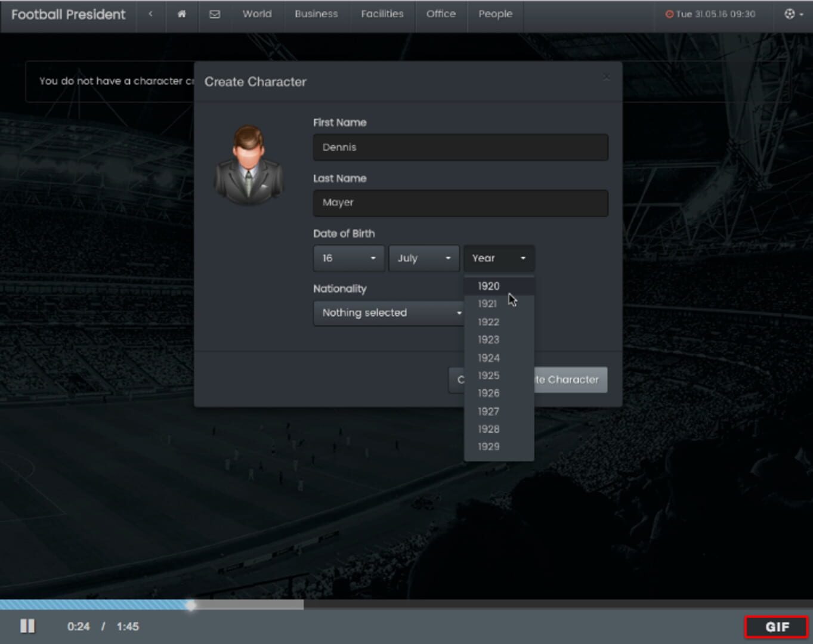
Task: Open the month dropdown showing July
Action: [424, 258]
